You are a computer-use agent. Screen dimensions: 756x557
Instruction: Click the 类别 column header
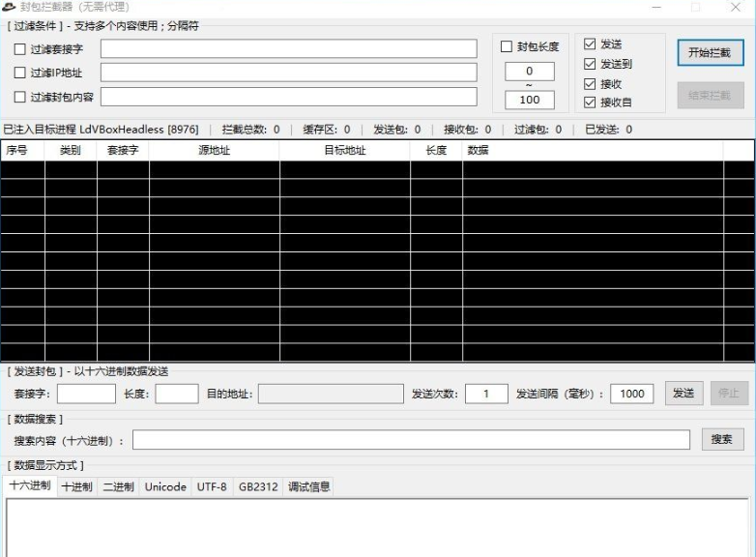(71, 151)
